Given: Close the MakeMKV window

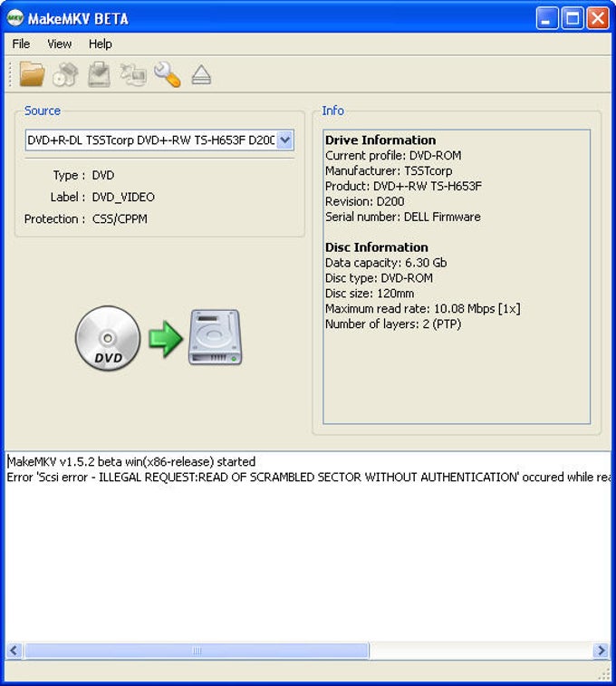Looking at the screenshot, I should 598,18.
